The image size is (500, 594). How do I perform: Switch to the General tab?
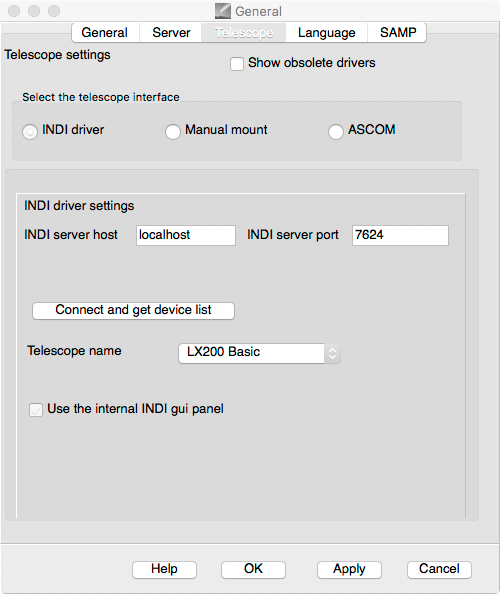click(105, 33)
